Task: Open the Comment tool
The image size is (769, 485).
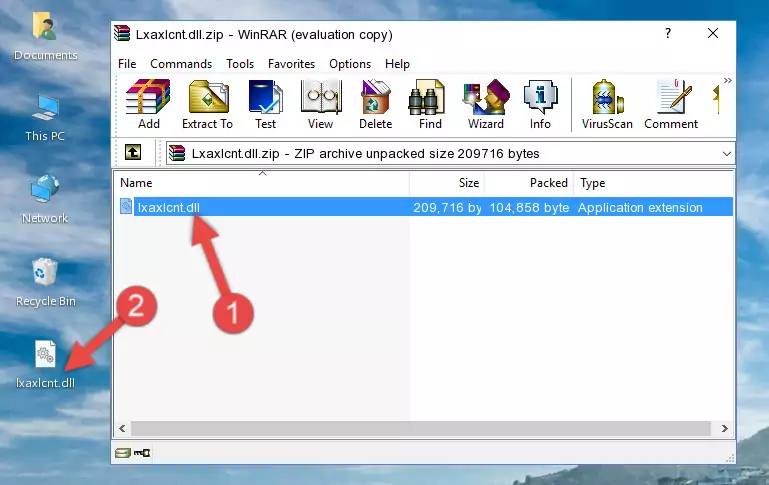Action: point(671,104)
